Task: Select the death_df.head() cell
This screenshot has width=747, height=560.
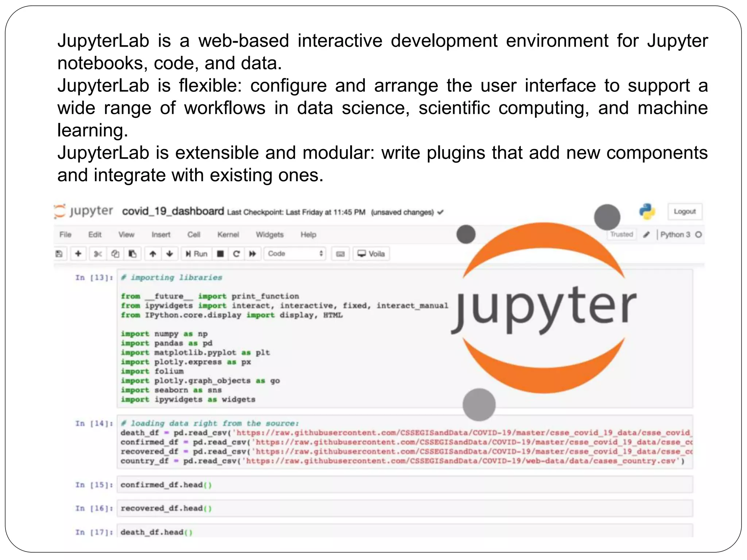Action: [405, 531]
